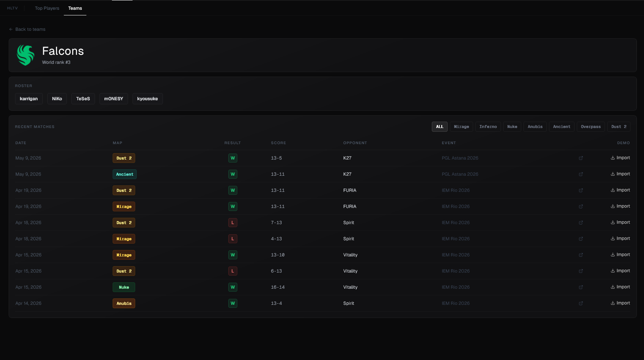
Task: Click the Nuke map badge
Action: click(x=124, y=287)
